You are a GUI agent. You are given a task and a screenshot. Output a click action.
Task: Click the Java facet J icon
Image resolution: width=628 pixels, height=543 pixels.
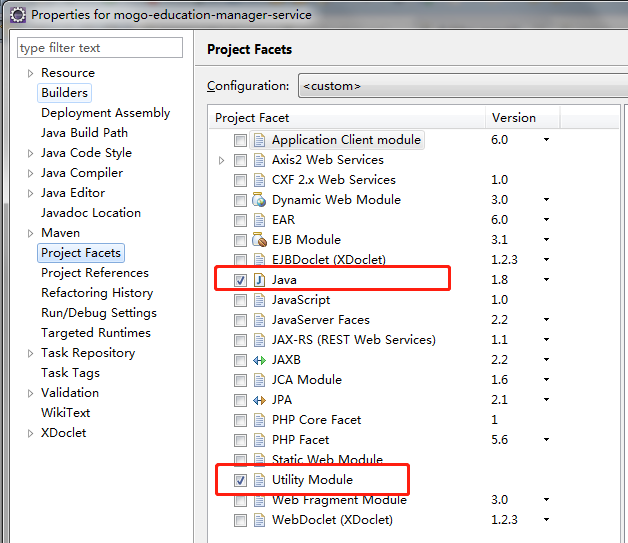(259, 280)
